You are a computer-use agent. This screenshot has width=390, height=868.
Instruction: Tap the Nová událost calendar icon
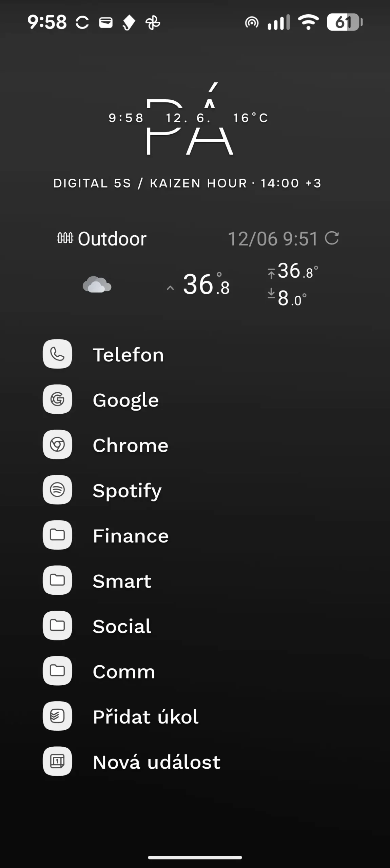57,761
